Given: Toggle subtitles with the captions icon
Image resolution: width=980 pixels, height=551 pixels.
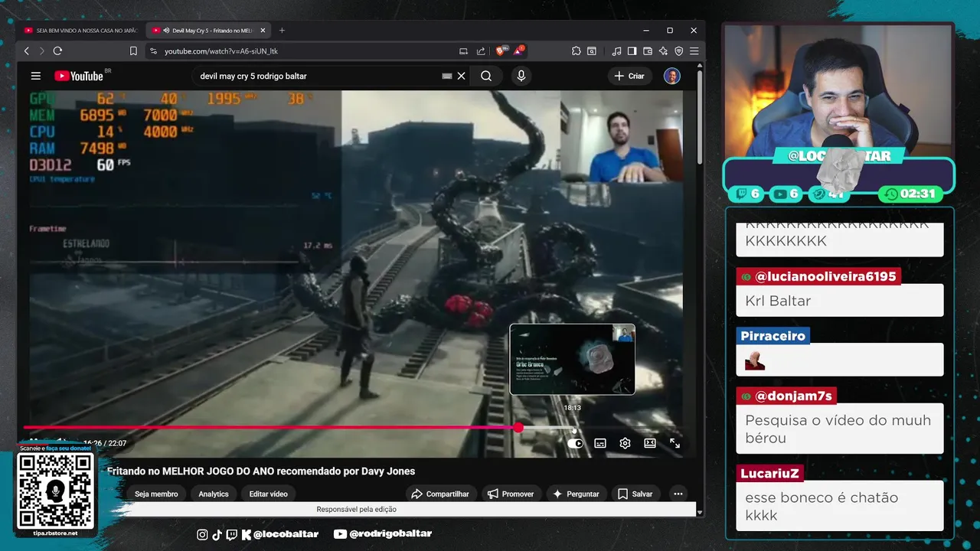Looking at the screenshot, I should 600,443.
